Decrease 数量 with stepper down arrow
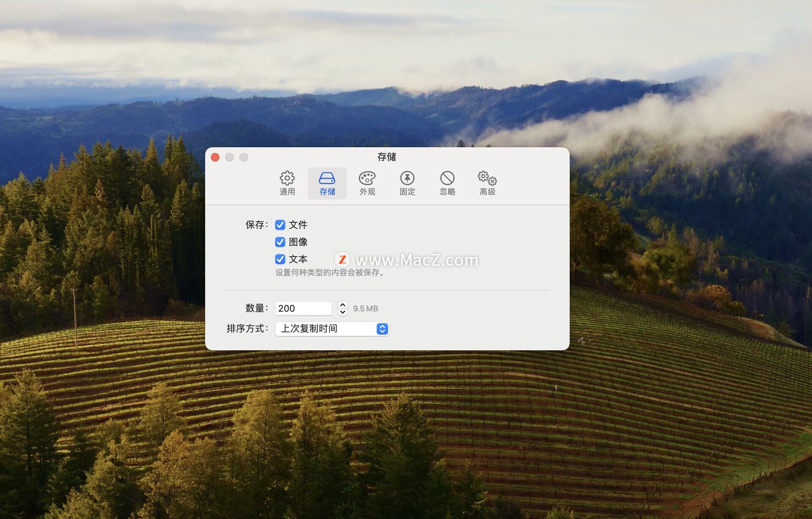 343,312
